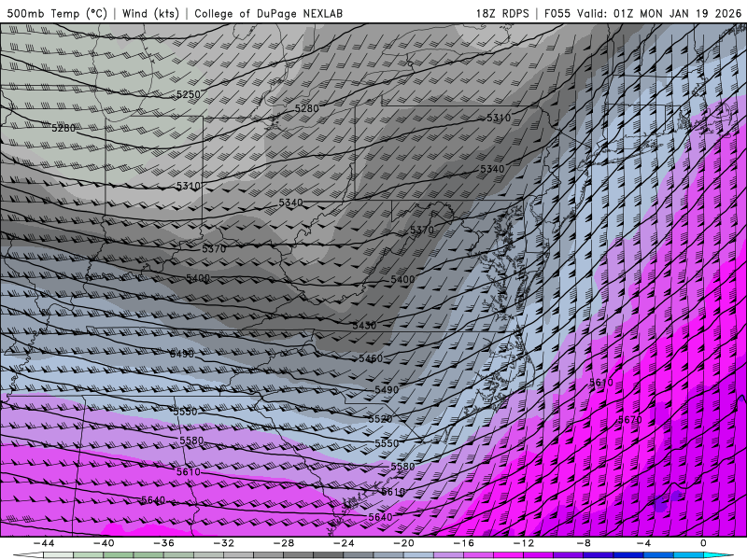Click the '18Z RDPS' model label
This screenshot has width=747, height=560.
[x=502, y=13]
